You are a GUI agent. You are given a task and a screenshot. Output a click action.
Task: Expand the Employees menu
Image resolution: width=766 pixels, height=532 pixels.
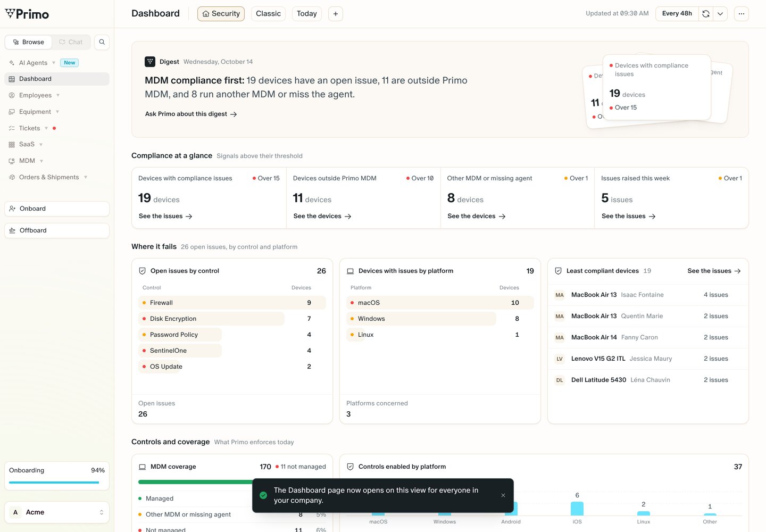coord(58,95)
